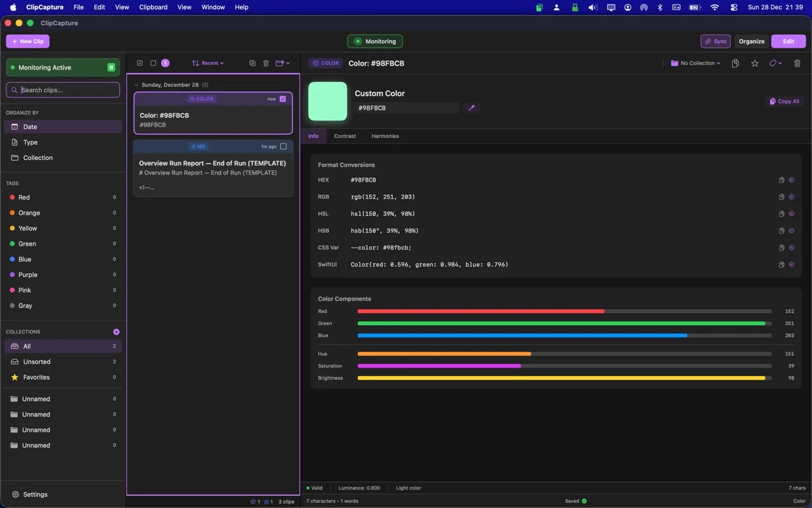The image size is (812, 508).
Task: Click the copy-contents icon beside No Collection
Action: tap(735, 63)
